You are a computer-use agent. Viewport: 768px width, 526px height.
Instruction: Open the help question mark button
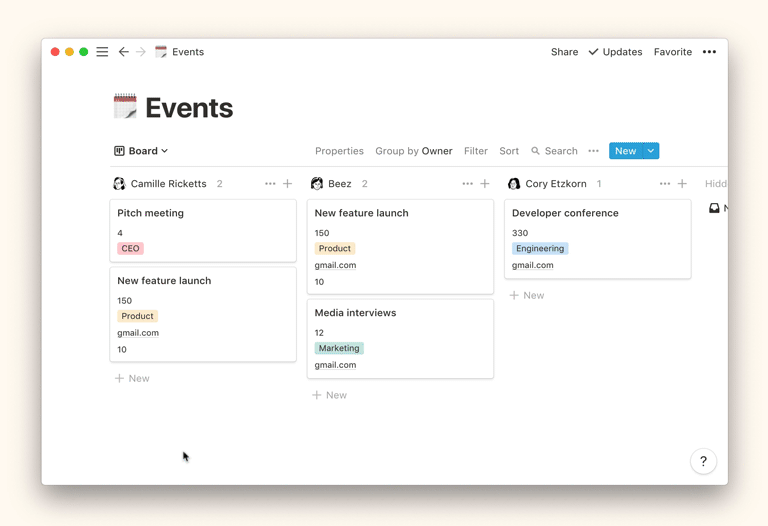tap(703, 461)
